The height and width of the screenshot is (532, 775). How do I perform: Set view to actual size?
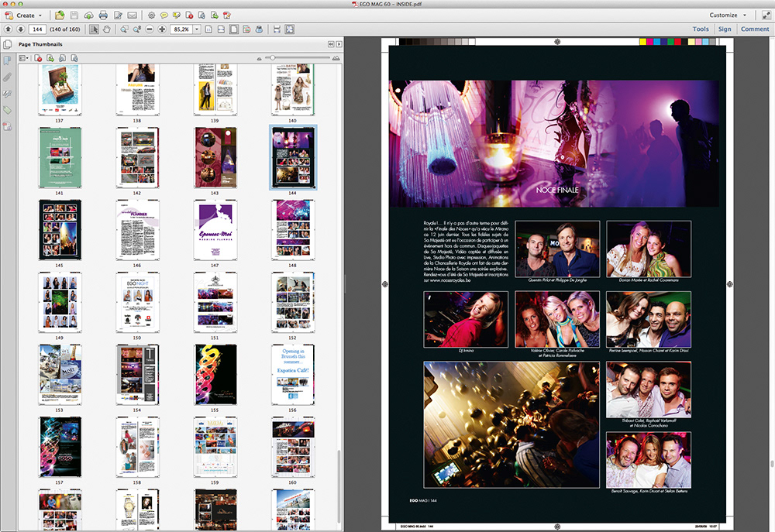tap(208, 29)
